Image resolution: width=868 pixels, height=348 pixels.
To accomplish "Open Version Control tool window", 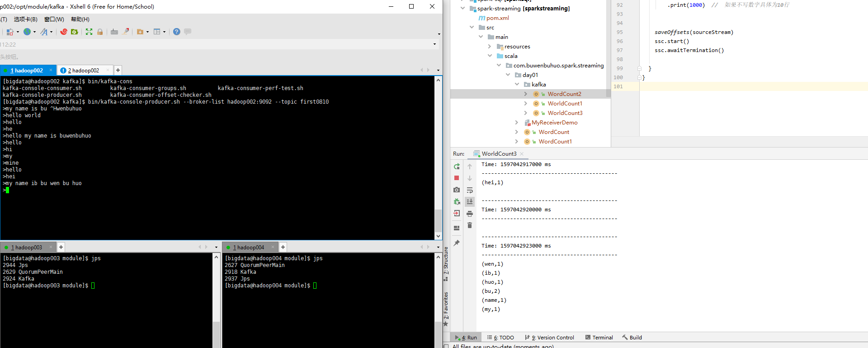I will [x=549, y=338].
